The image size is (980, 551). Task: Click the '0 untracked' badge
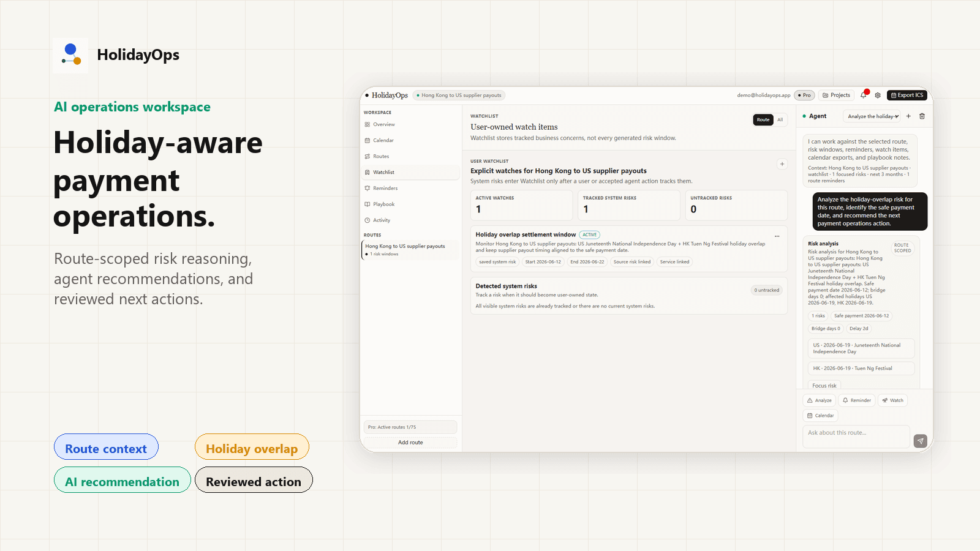(x=767, y=290)
